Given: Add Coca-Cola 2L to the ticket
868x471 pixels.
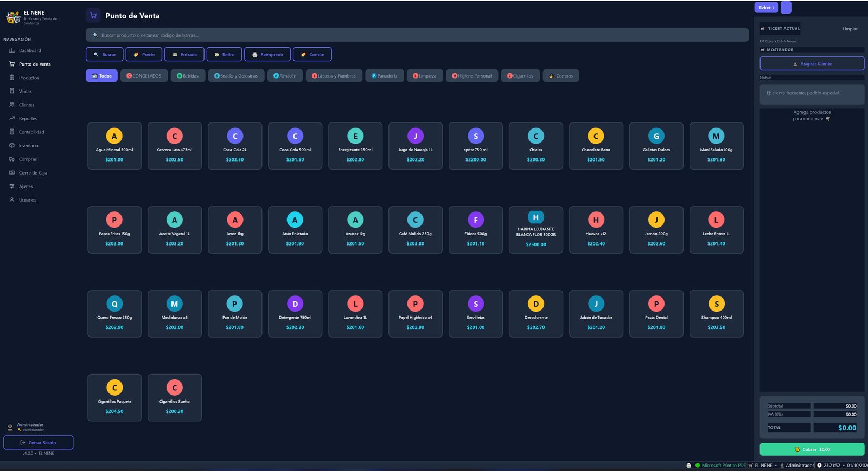Looking at the screenshot, I should [235, 146].
